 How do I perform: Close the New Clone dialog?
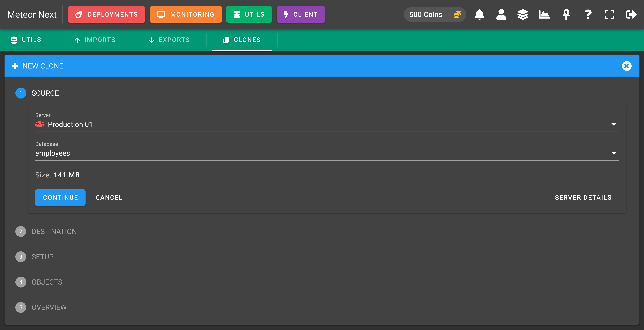tap(626, 66)
